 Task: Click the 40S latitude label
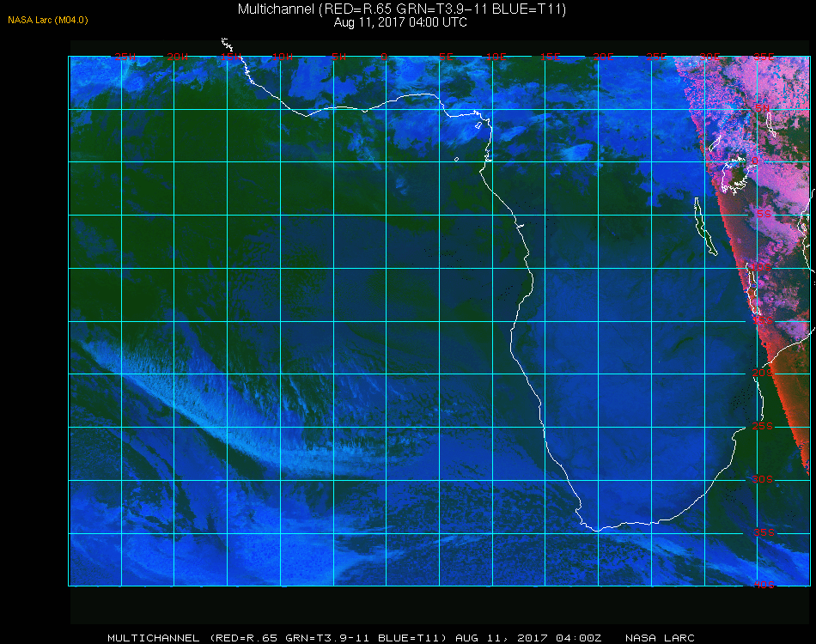764,586
